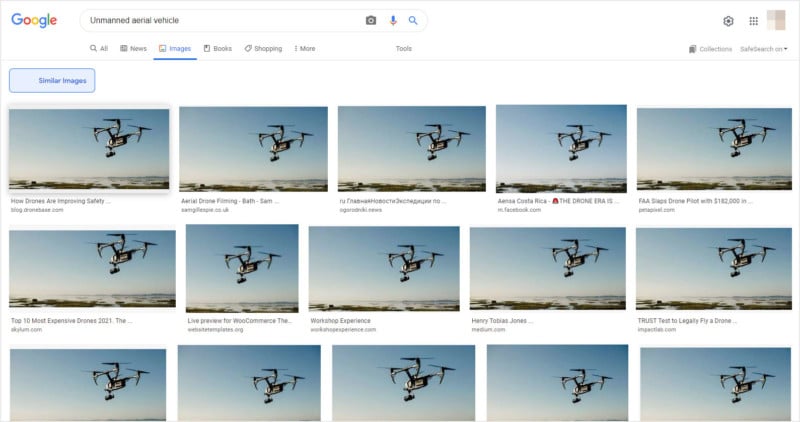Switch to the Books tab
This screenshot has width=800, height=422.
218,48
